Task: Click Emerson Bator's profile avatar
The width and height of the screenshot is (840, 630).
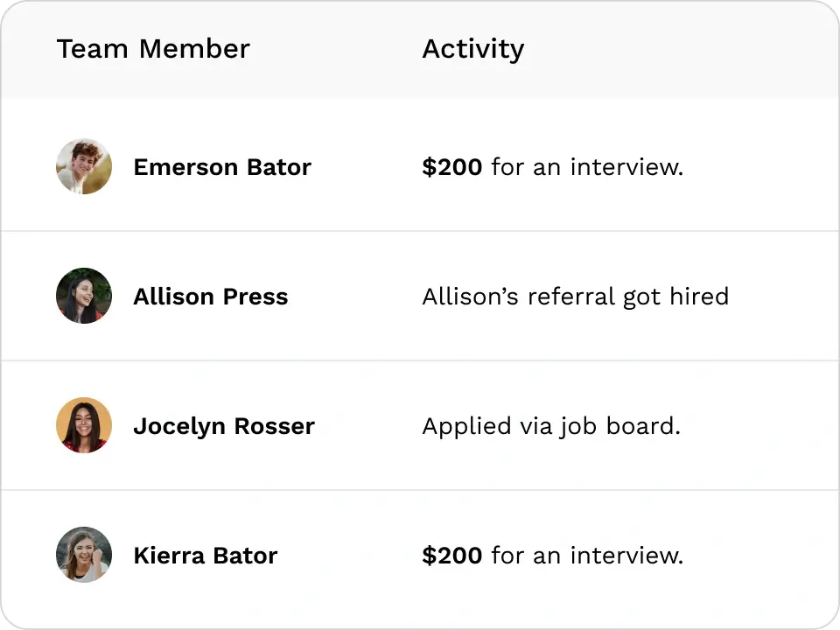Action: (84, 166)
